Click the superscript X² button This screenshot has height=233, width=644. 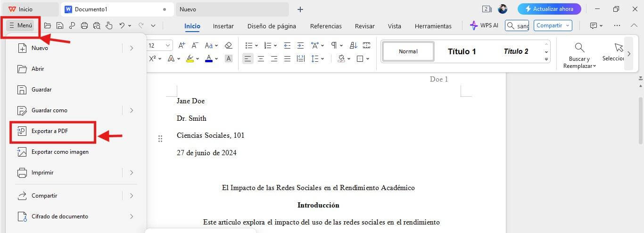[152, 58]
